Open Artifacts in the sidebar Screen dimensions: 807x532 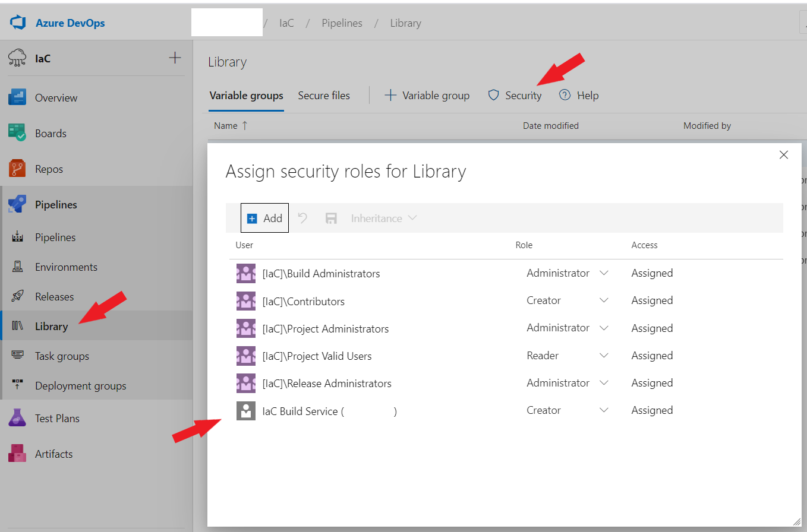click(53, 454)
